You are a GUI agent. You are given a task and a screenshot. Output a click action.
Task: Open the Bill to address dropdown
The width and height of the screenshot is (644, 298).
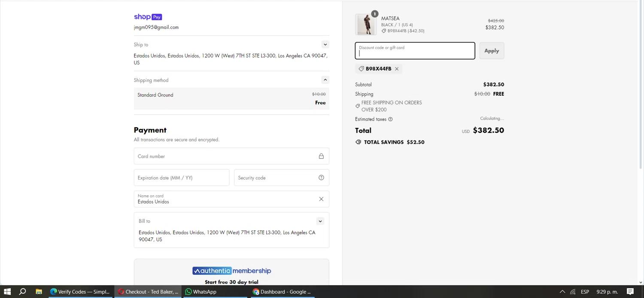(x=320, y=221)
